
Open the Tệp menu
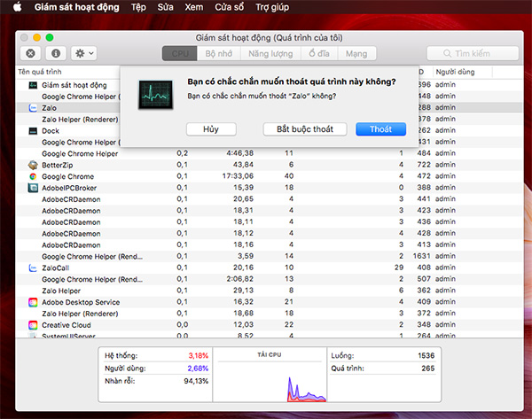pos(138,7)
